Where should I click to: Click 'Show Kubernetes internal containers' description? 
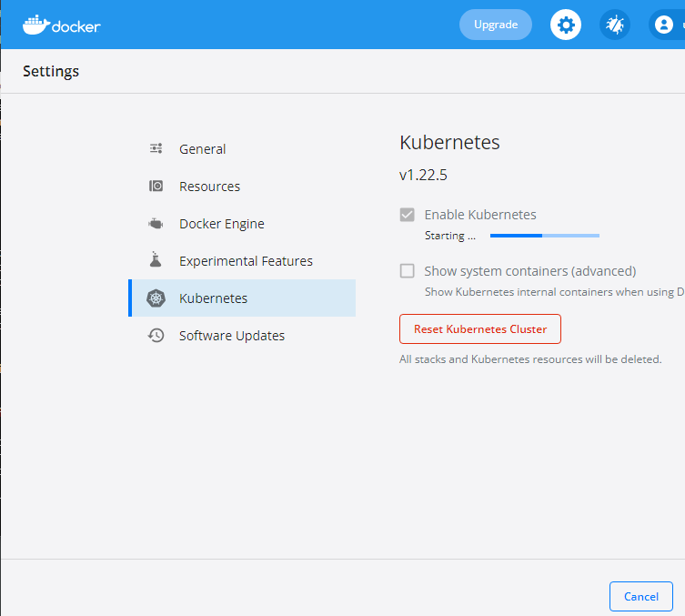554,292
